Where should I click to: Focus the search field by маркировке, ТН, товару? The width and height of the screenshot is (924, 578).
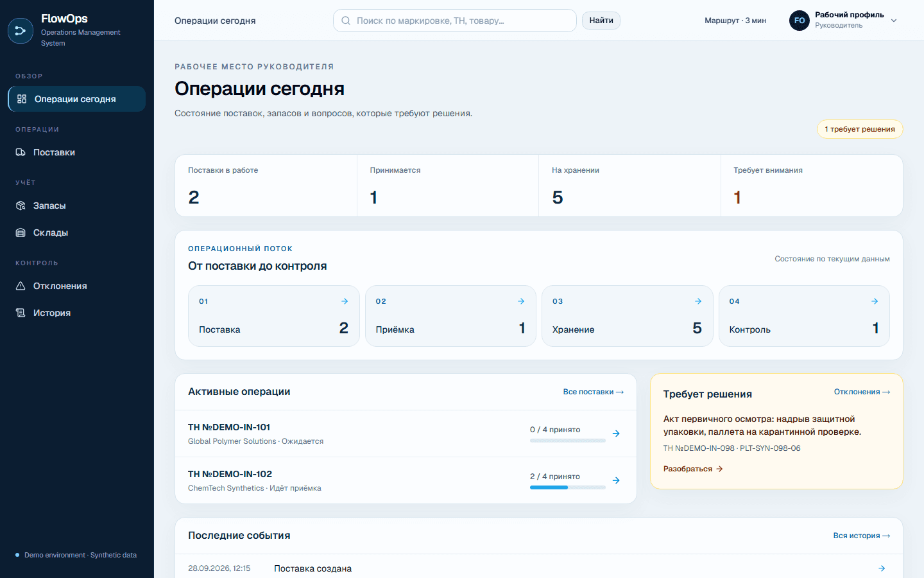pyautogui.click(x=455, y=21)
